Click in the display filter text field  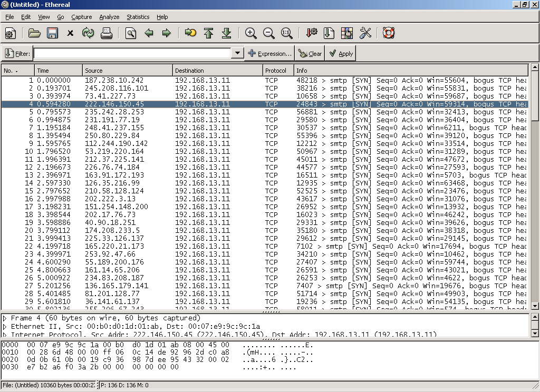[132, 53]
